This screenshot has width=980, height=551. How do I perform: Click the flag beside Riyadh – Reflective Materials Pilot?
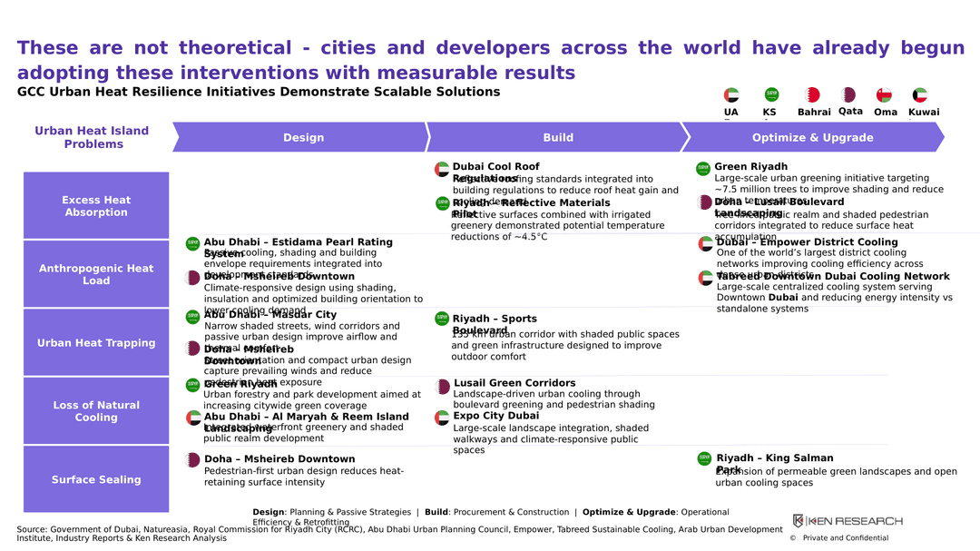(443, 203)
